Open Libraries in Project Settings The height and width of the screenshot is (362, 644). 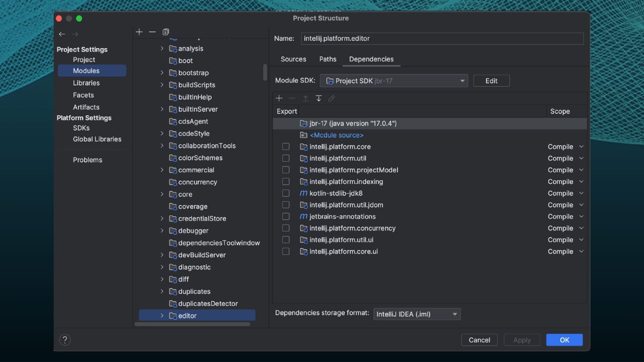coord(86,83)
